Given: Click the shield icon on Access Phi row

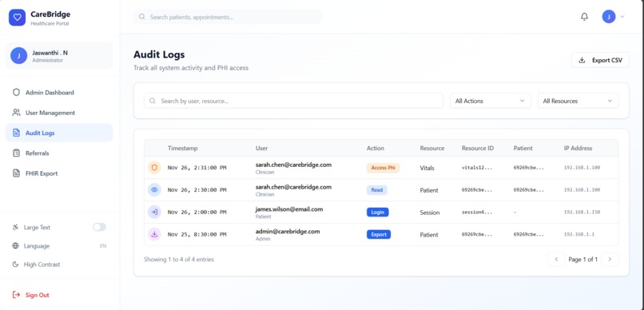Looking at the screenshot, I should tap(154, 168).
